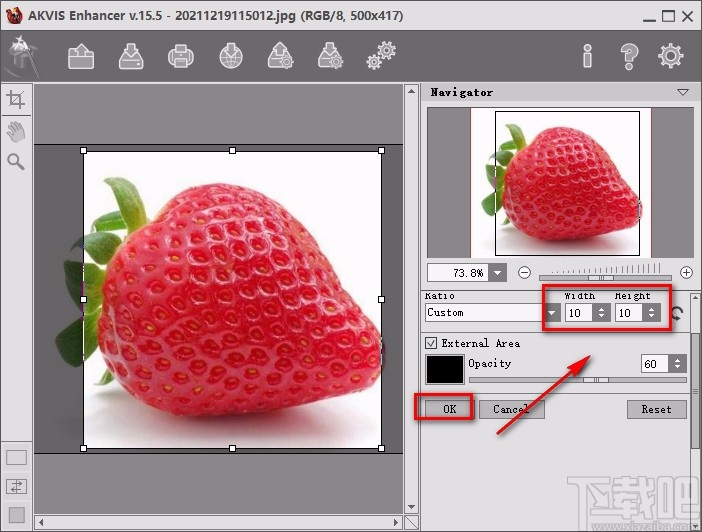The image size is (702, 532).
Task: Click bottom-right crop handle
Action: (381, 448)
